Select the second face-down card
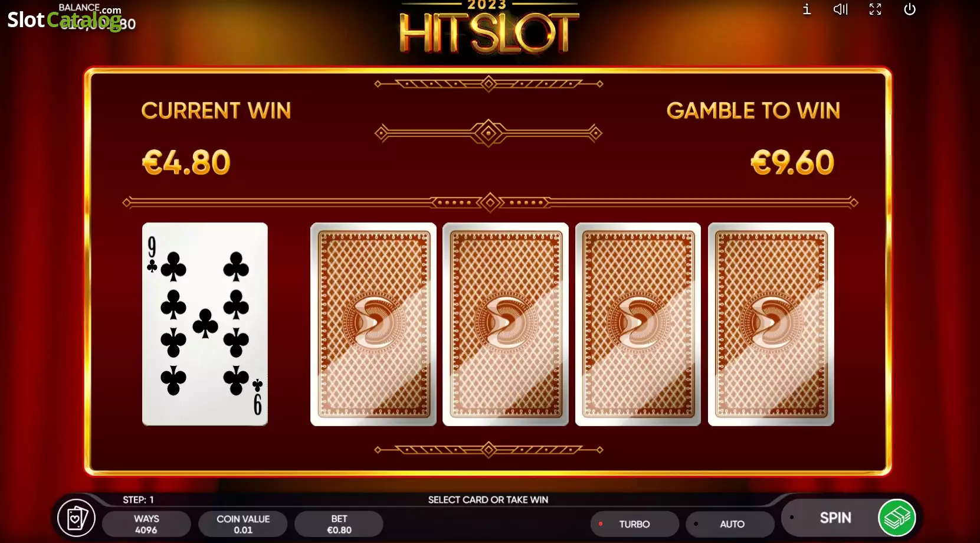 (506, 324)
